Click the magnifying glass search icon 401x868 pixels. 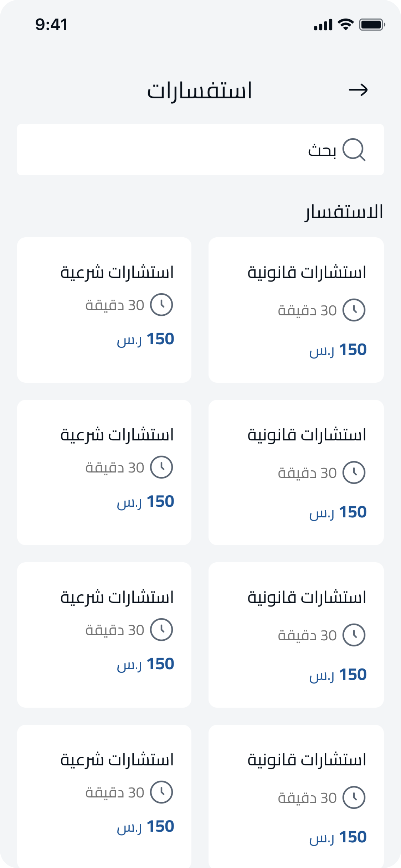click(354, 150)
